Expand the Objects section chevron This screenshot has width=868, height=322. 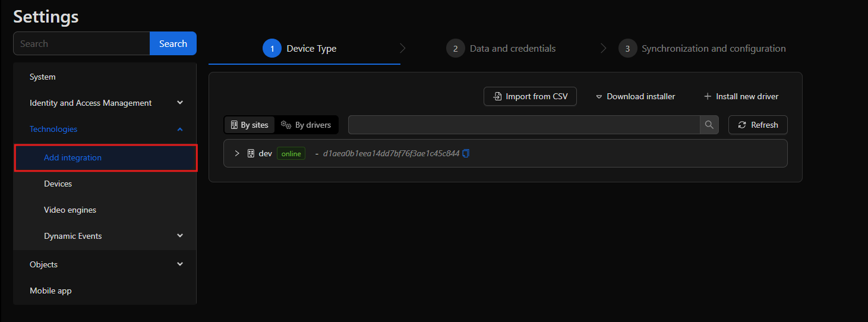tap(180, 264)
